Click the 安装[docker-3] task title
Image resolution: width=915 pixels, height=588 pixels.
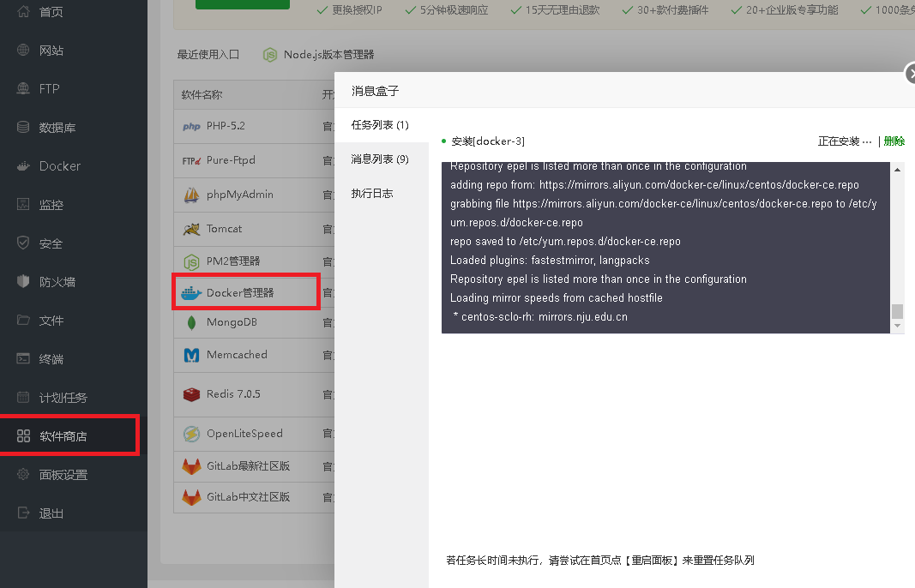tap(488, 141)
